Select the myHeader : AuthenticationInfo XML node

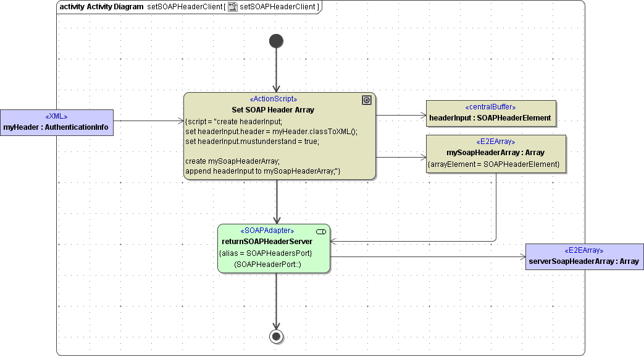pyautogui.click(x=57, y=122)
